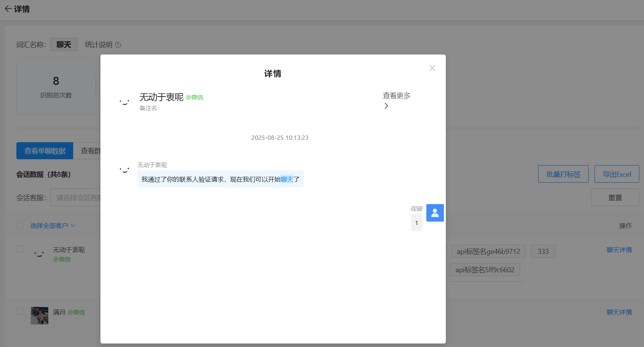Image resolution: width=644 pixels, height=347 pixels.
Task: Expand 查看更多 chevron arrow
Action: tap(386, 106)
